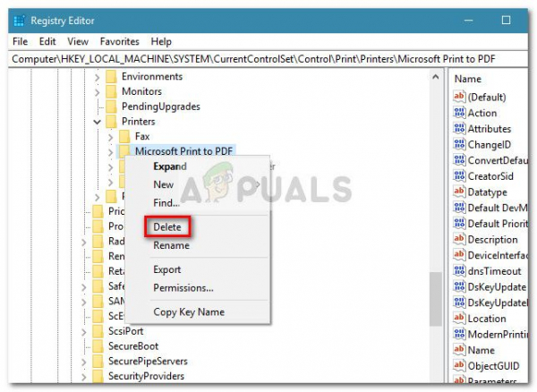Select the Microsoft Print to PDF key

coord(183,151)
